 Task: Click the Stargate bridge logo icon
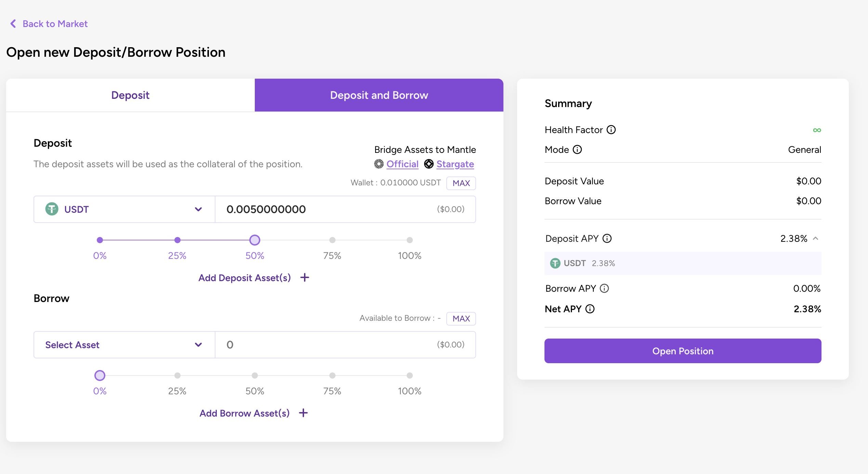[429, 164]
